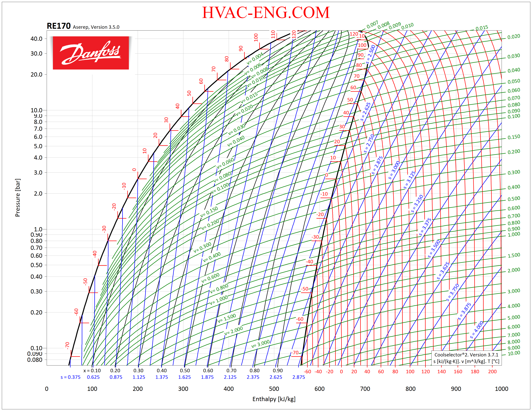Click the 's = 3.500' entropy line label
This screenshot has width=532, height=411.
(434, 249)
